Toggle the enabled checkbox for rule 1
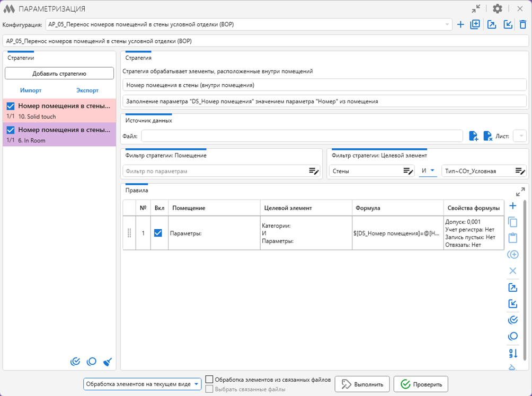This screenshot has height=396, width=532. [157, 233]
